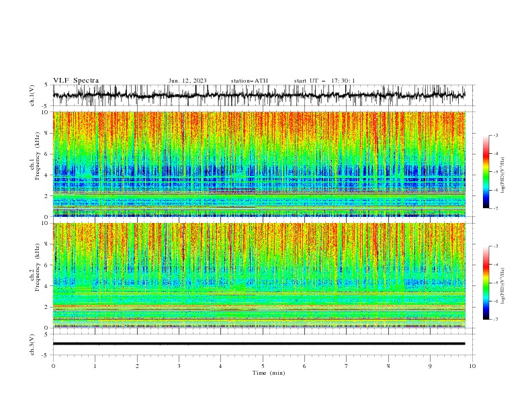This screenshot has height=411, width=532.
Task: Click the 'ch.1(V)' waveform axis label
Action: 32,95
